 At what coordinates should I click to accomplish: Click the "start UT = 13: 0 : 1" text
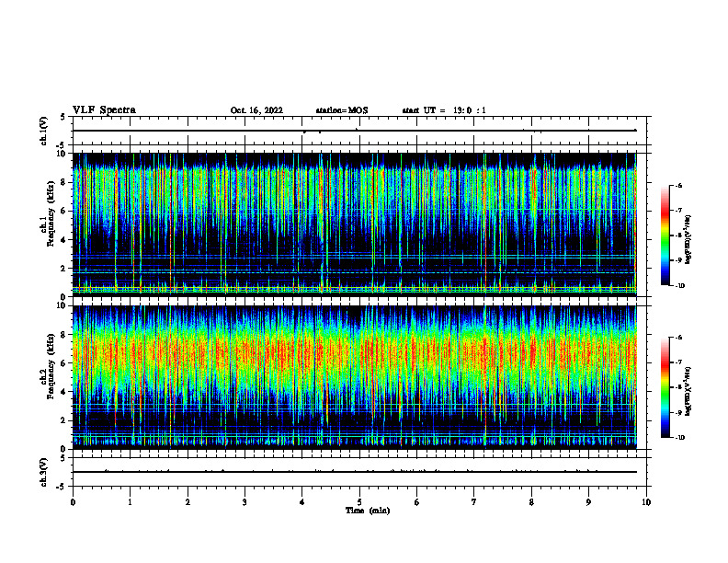444,110
